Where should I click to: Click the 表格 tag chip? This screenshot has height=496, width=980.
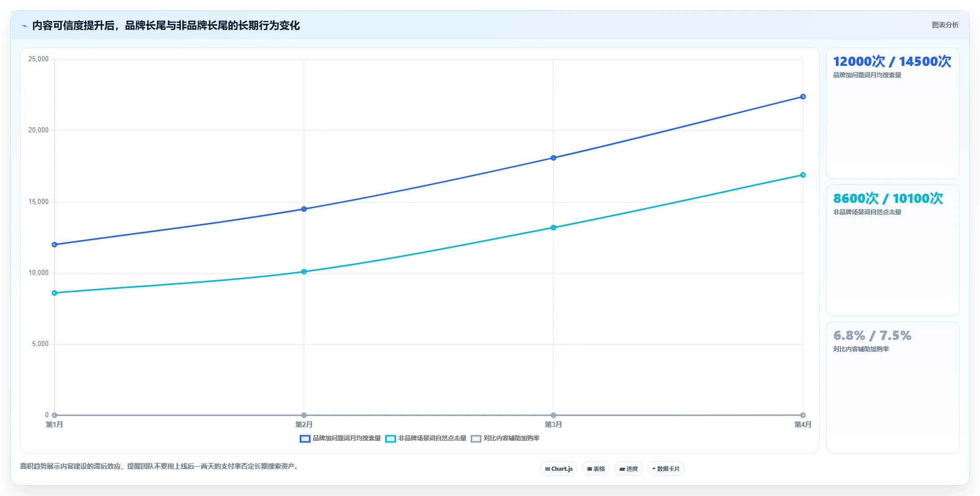click(596, 469)
